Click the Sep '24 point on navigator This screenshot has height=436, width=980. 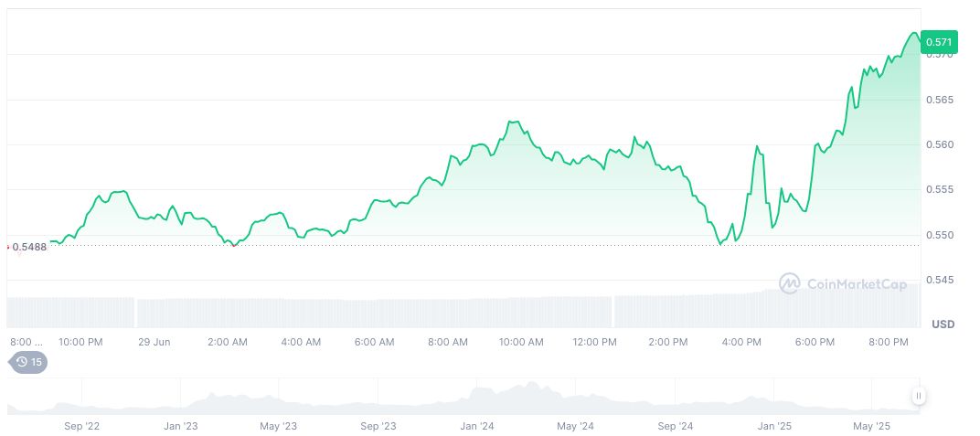(x=675, y=426)
